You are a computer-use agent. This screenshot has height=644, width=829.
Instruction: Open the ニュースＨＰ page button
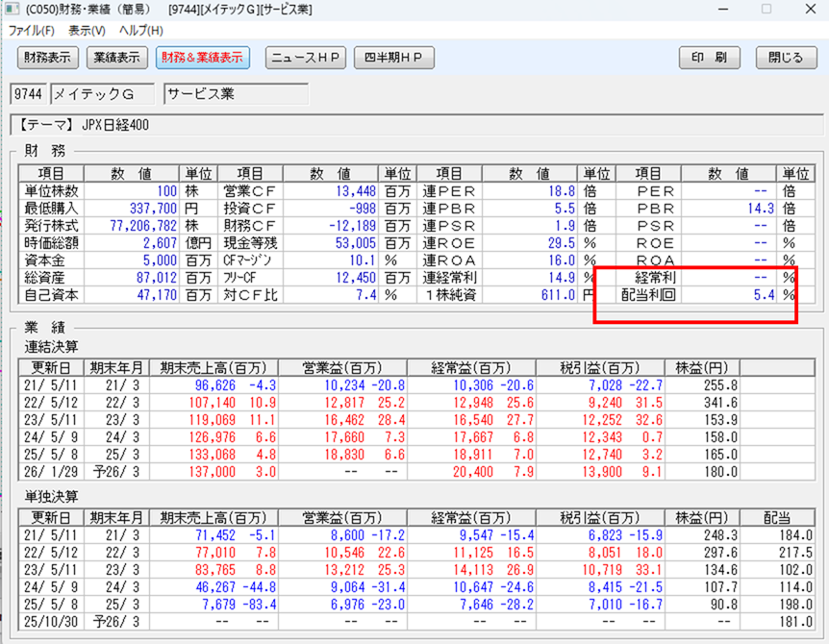tap(306, 58)
